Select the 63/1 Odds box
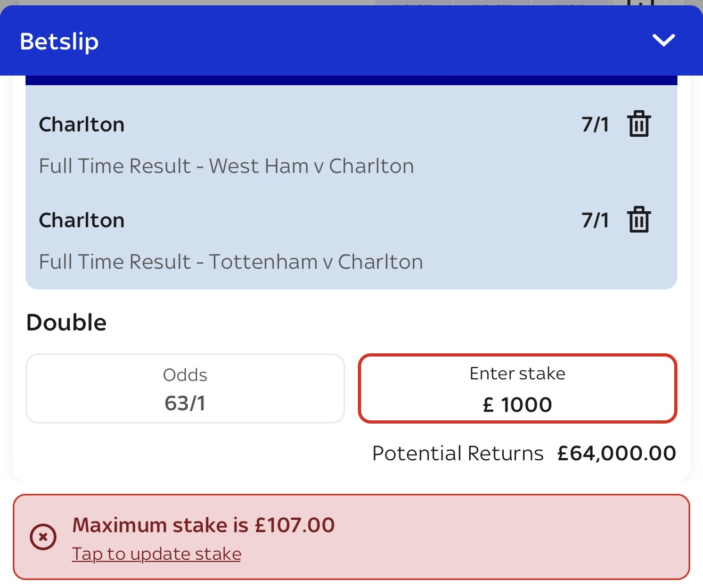This screenshot has width=703, height=588. click(185, 388)
